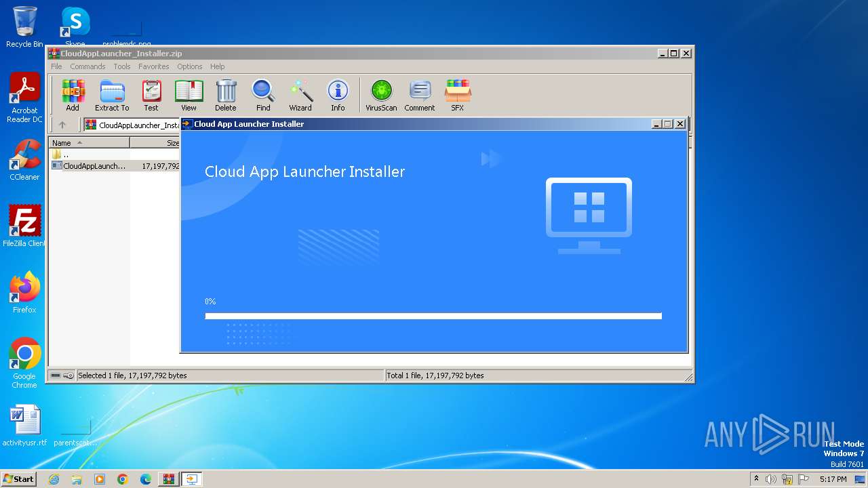Click the Action Center flag tray icon
This screenshot has height=488, width=868.
pyautogui.click(x=804, y=479)
